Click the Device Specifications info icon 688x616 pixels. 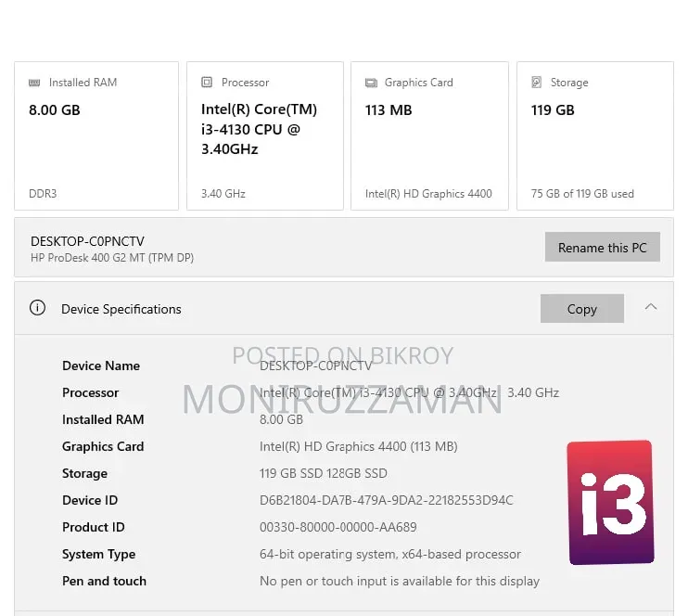click(x=37, y=307)
